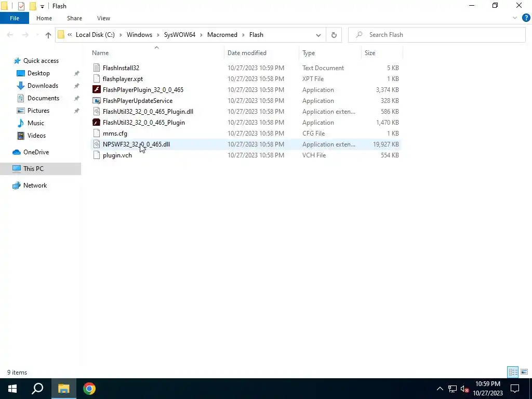Unpin Desktop using its pin icon
Viewport: 532px width, 399px height.
pos(77,73)
